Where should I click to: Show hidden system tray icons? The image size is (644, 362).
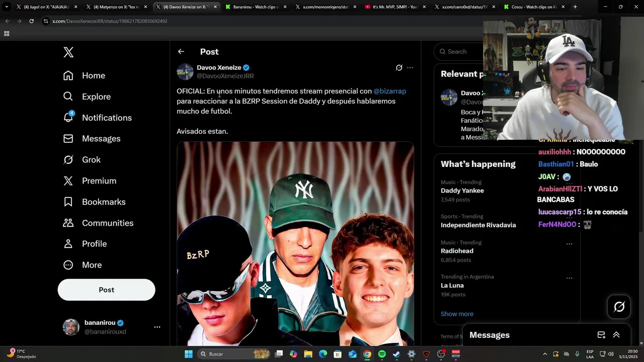point(545,354)
